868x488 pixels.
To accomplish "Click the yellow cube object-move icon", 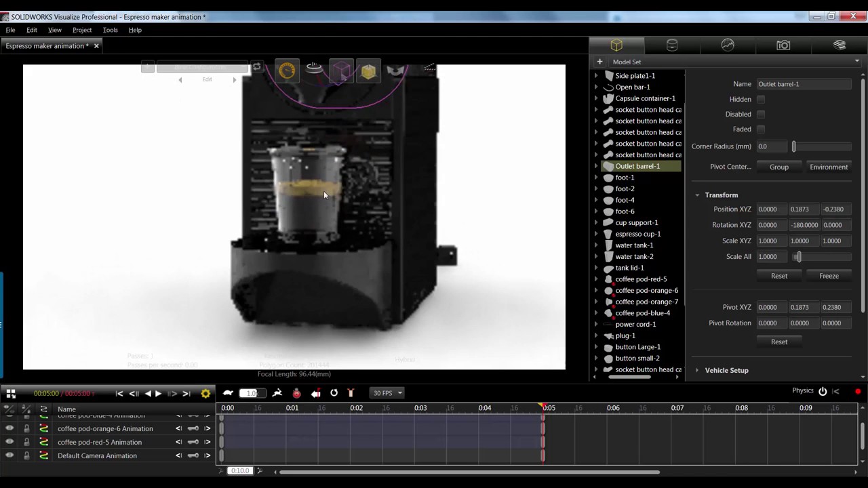I will click(x=368, y=71).
